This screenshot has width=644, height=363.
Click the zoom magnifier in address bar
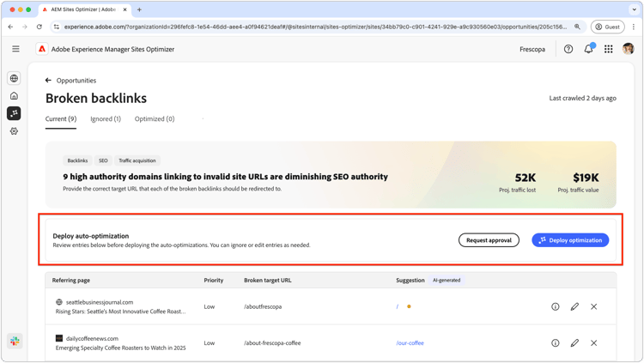pos(577,27)
